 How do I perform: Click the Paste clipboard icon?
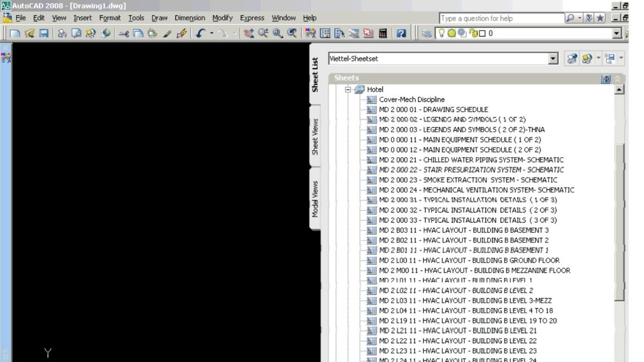(152, 33)
